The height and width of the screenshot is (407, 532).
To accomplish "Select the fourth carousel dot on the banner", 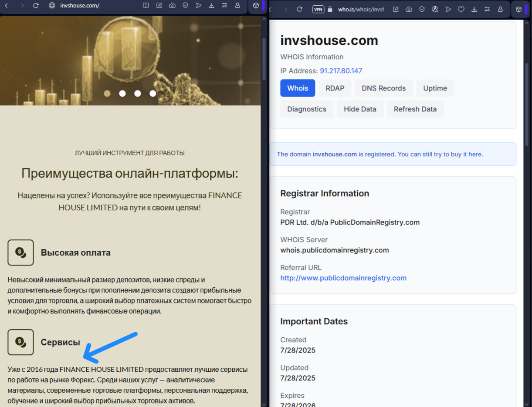I will pos(153,93).
